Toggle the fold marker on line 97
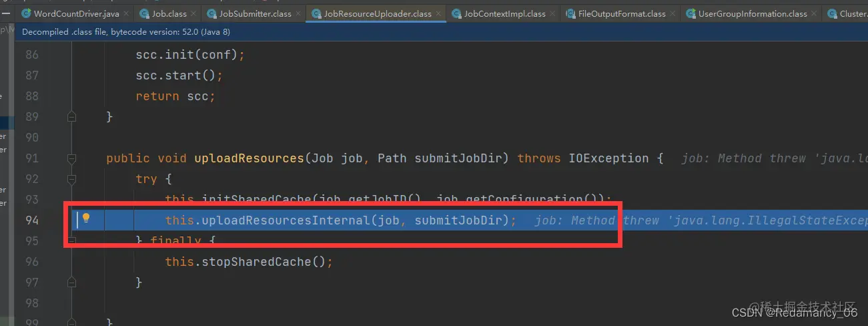 click(x=71, y=283)
